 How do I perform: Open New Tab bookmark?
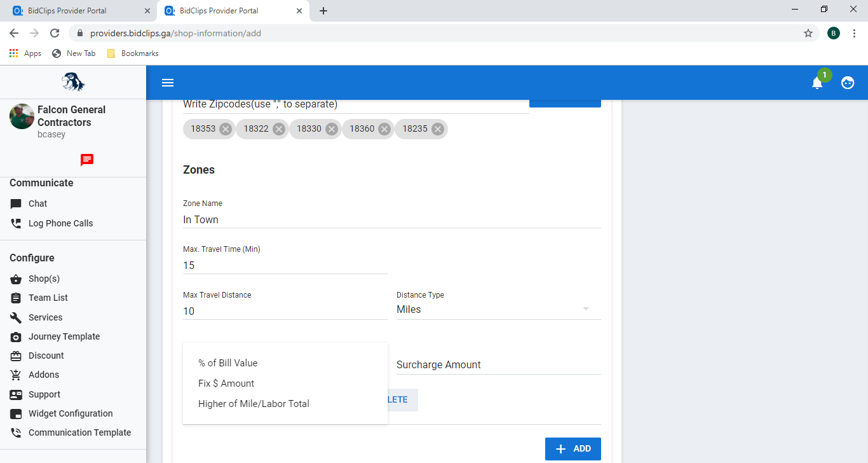[x=74, y=53]
